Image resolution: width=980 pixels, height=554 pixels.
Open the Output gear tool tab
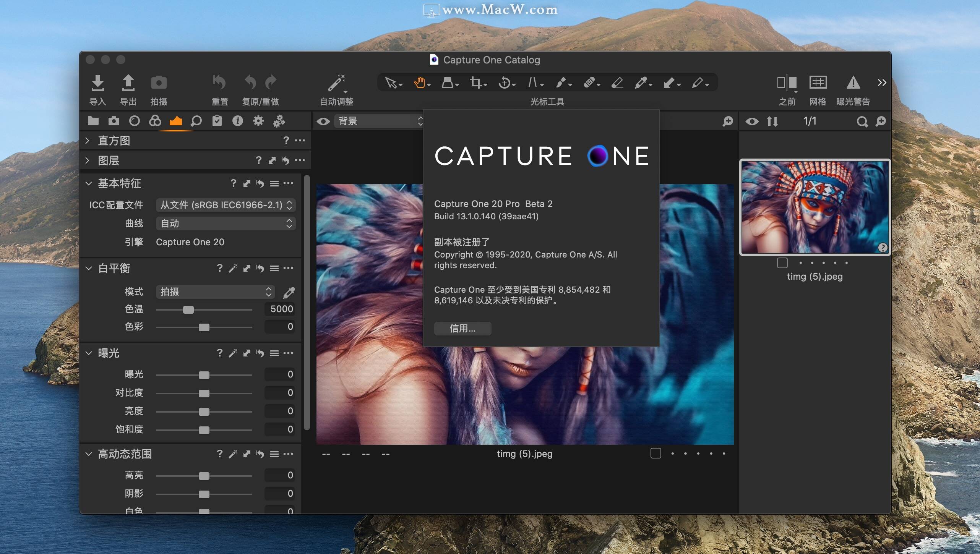click(258, 121)
